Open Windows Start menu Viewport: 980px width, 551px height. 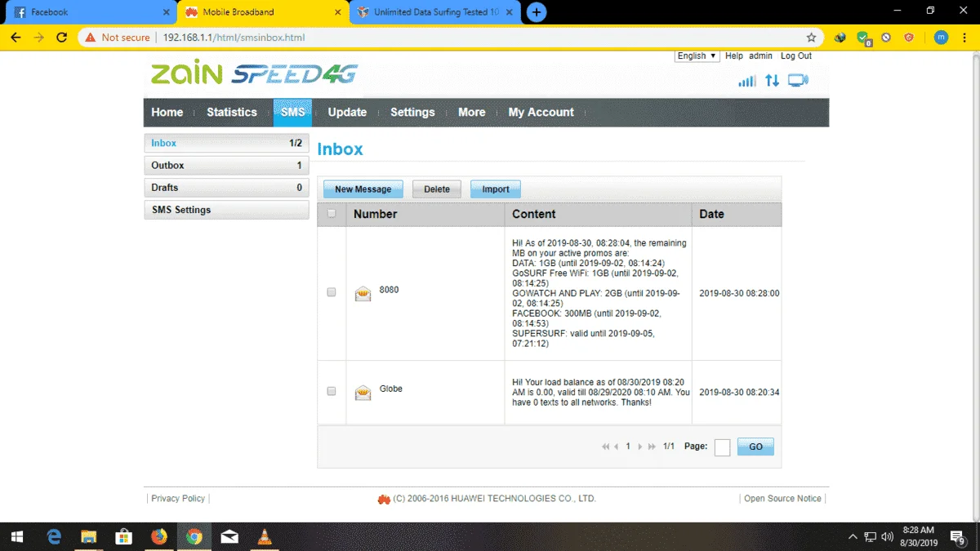17,536
